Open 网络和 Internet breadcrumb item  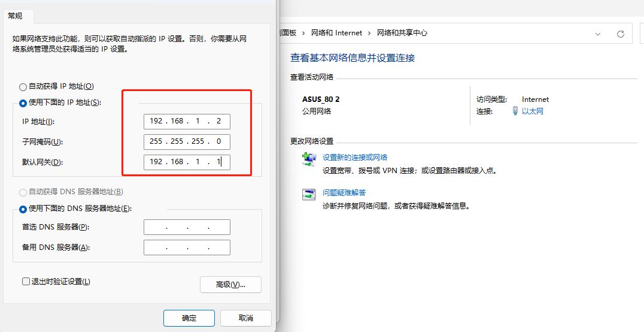(337, 33)
